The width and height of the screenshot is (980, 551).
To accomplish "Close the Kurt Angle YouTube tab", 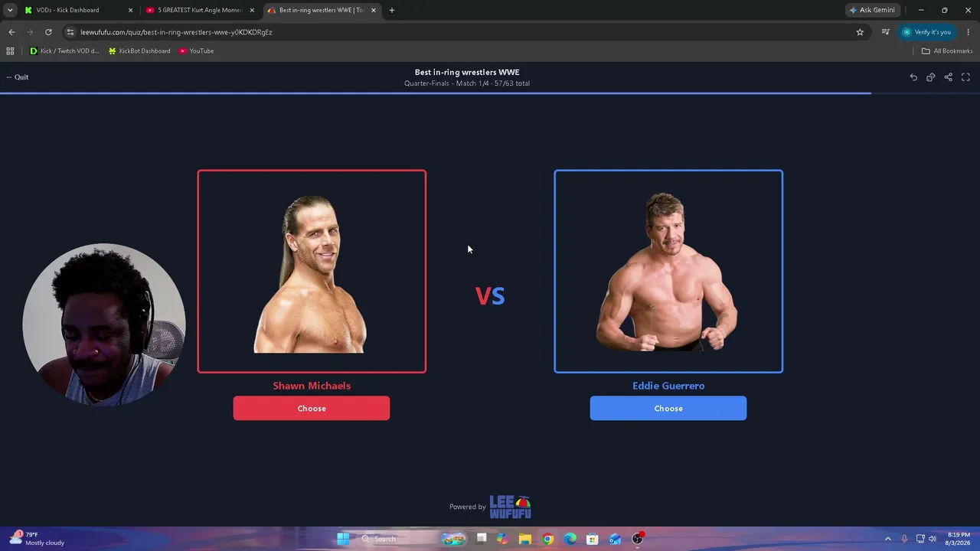I will coord(252,10).
